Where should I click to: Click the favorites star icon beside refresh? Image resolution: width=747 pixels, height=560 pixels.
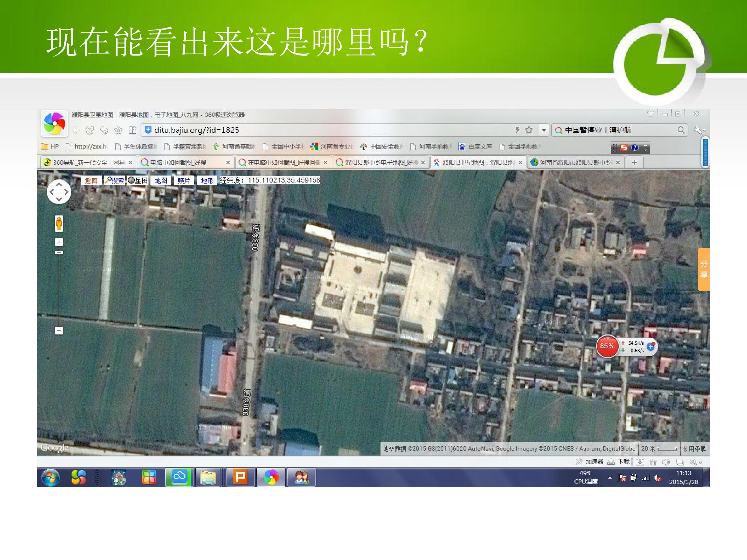118,130
